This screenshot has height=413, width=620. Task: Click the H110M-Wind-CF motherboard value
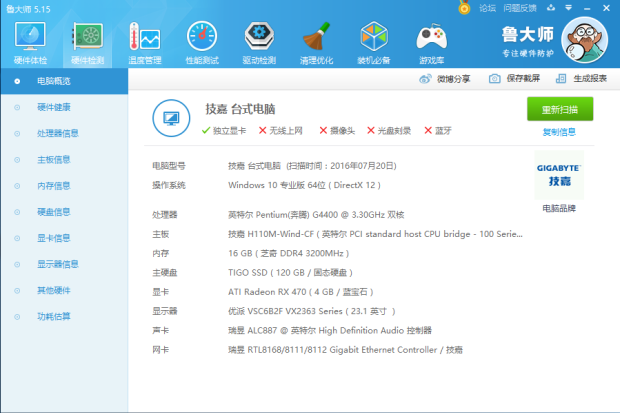pyautogui.click(x=375, y=234)
